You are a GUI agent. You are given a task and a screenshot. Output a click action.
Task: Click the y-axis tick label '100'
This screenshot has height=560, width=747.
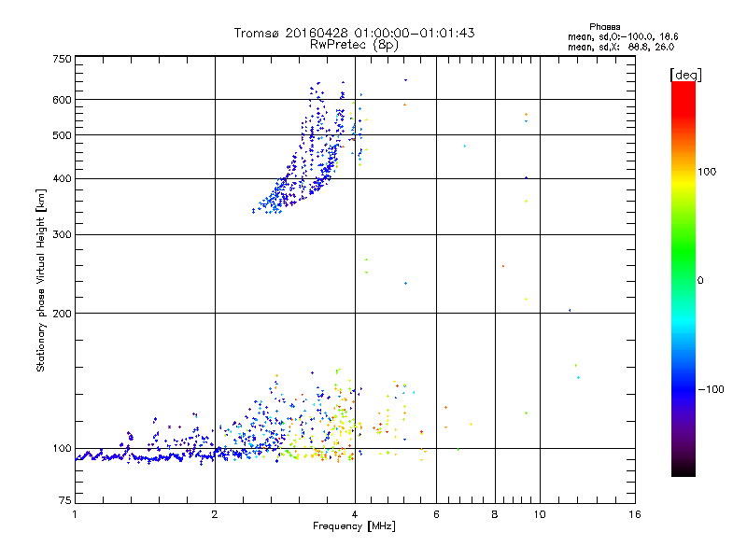point(62,448)
